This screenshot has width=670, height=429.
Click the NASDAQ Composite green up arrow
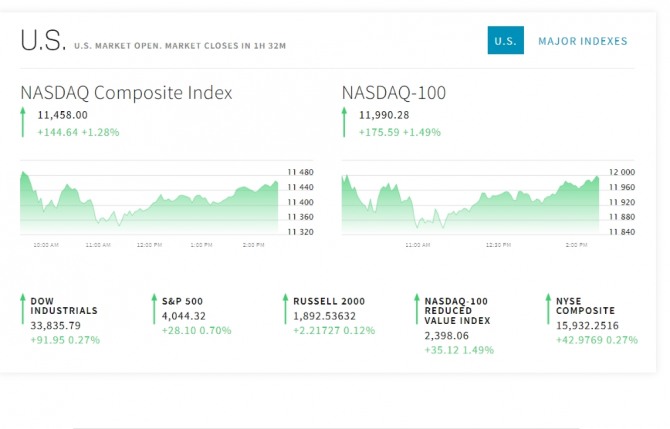23,122
